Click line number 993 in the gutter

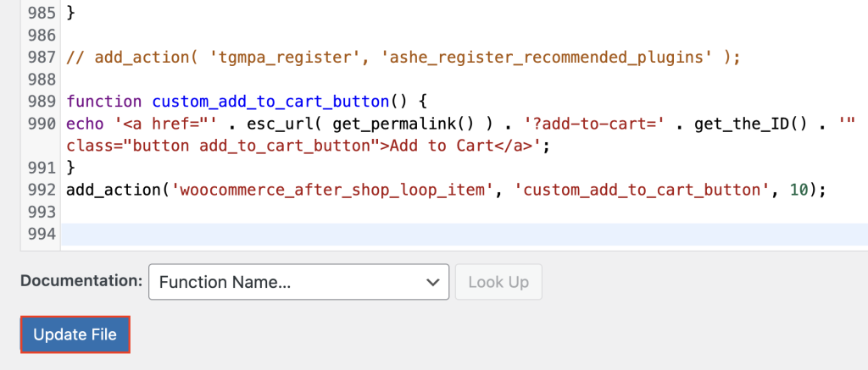(x=41, y=211)
